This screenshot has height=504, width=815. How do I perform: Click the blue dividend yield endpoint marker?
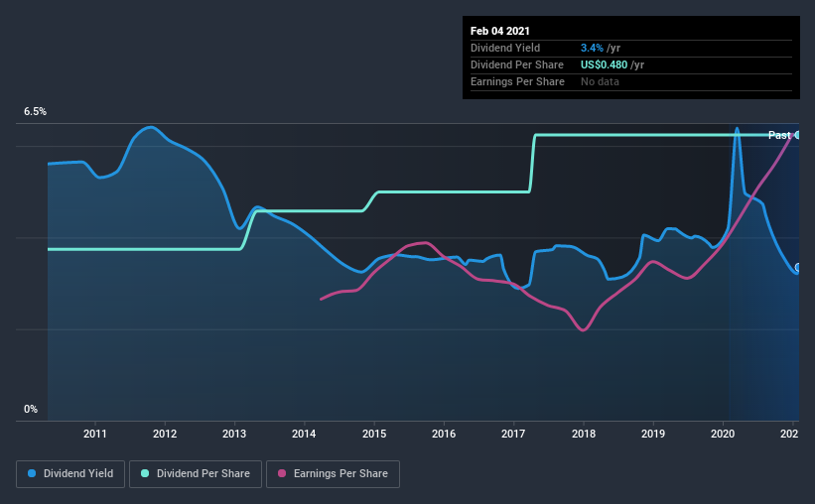(798, 268)
